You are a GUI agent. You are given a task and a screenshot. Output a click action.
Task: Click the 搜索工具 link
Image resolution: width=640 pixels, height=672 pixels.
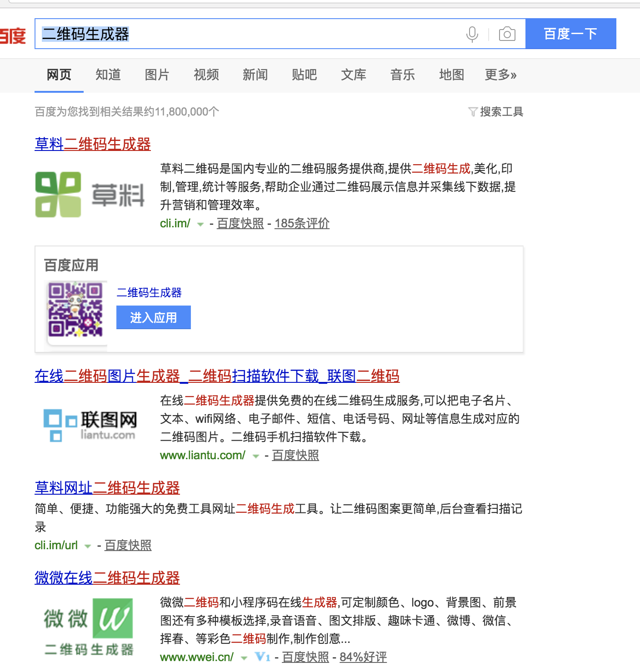coord(502,112)
